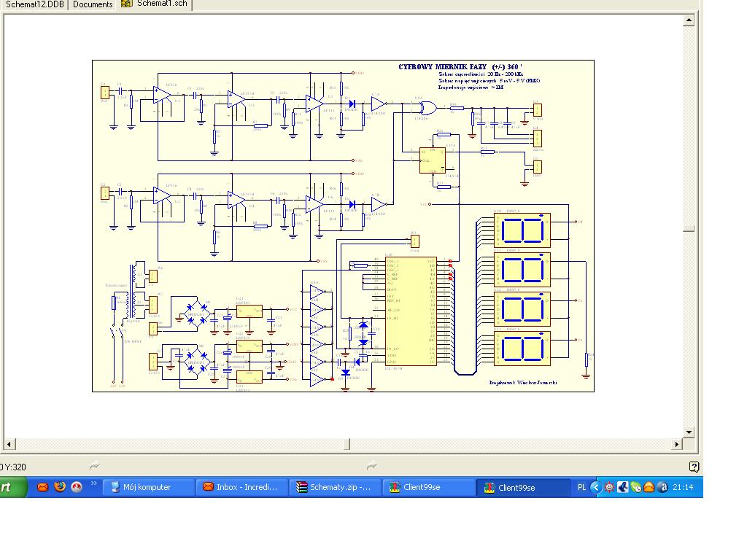The image size is (747, 560).
Task: Click the vertical scrollbar up arrow
Action: click(688, 21)
